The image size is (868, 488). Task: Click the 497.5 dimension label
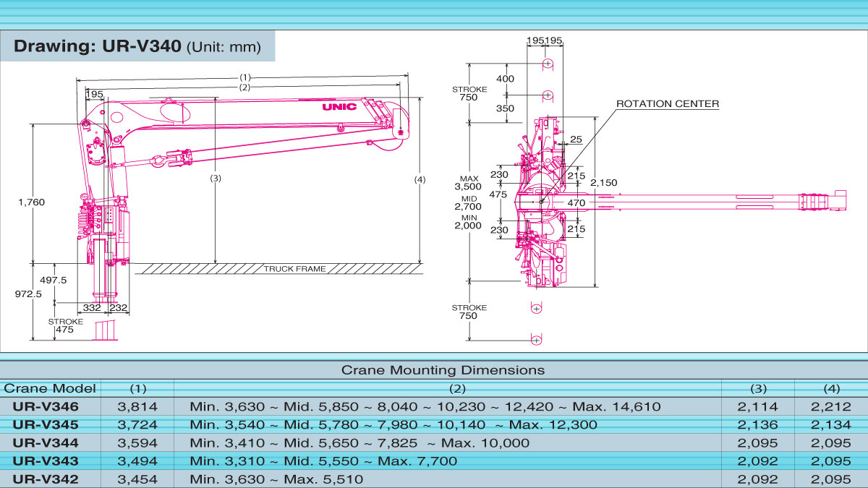(53, 280)
